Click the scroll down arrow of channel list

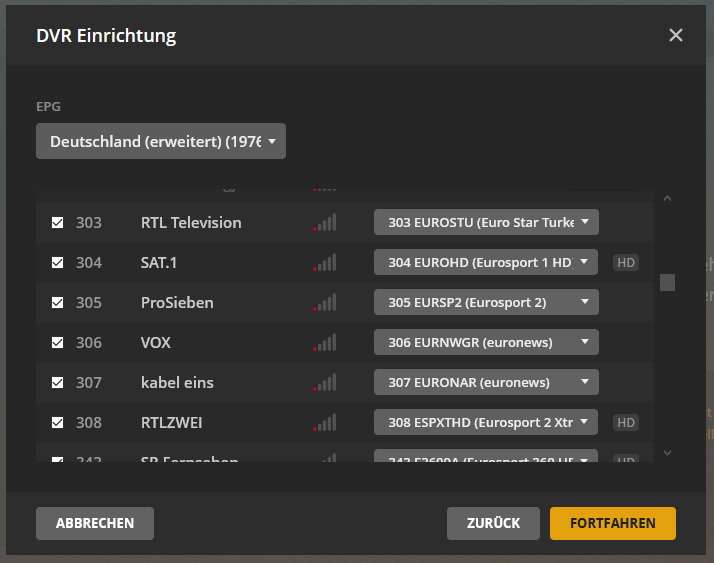click(x=667, y=453)
